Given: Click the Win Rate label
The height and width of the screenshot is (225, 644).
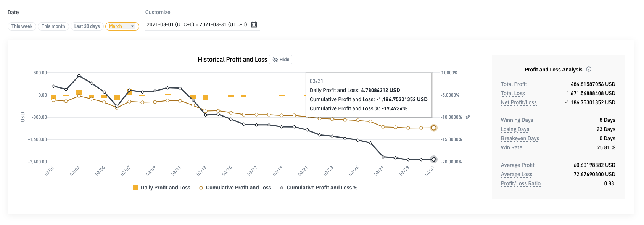Looking at the screenshot, I should pyautogui.click(x=511, y=147).
